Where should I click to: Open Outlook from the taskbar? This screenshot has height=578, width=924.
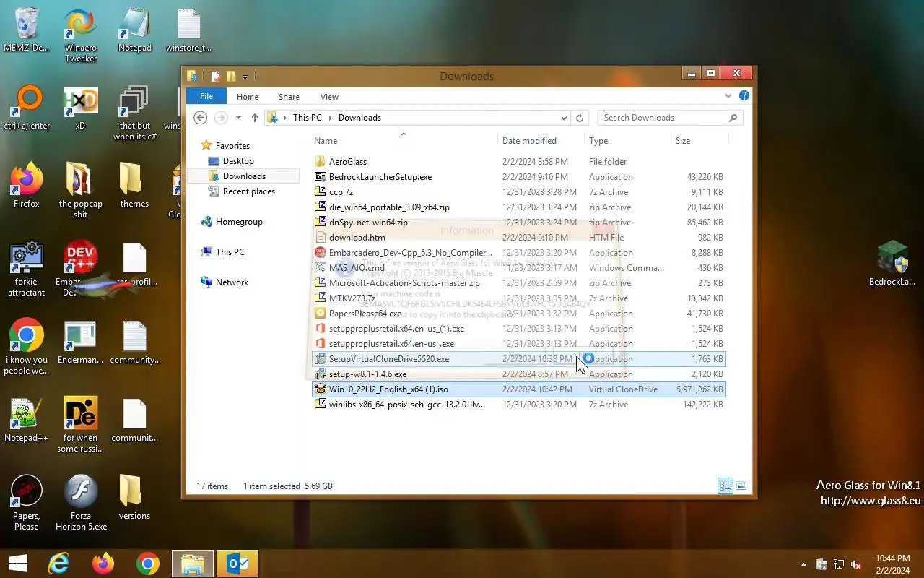(x=237, y=564)
